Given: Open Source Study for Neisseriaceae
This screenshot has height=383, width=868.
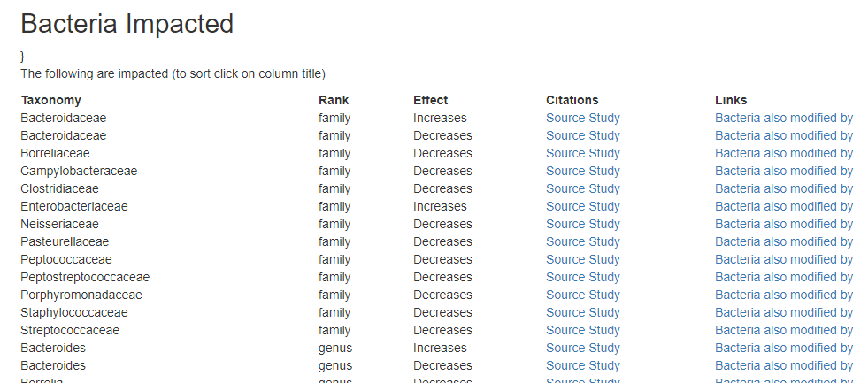Looking at the screenshot, I should (582, 224).
